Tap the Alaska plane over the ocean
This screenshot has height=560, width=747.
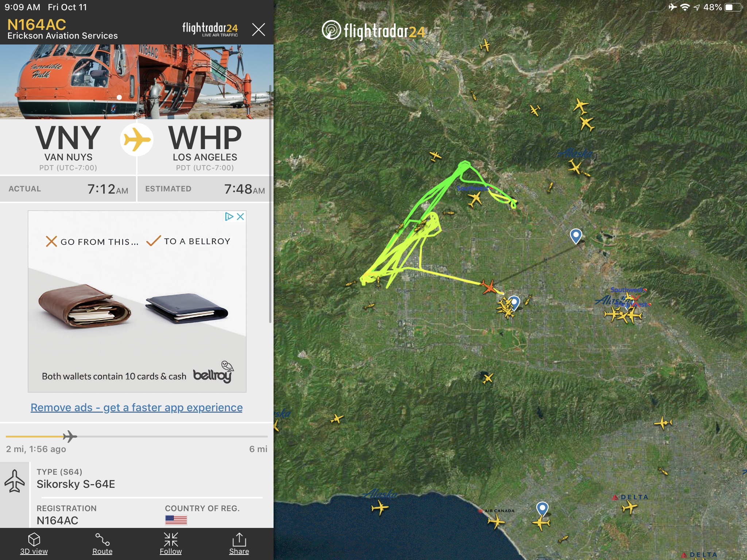[379, 507]
